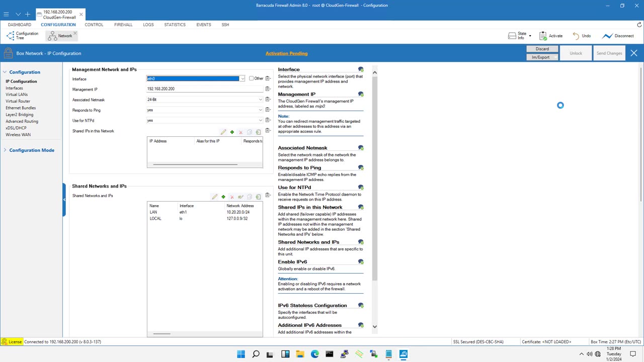Image resolution: width=644 pixels, height=362 pixels.
Task: Open the STATISTICS tab
Action: click(x=175, y=25)
